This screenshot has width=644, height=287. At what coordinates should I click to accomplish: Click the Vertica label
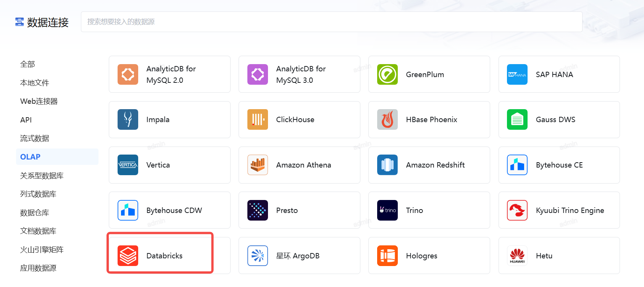click(158, 165)
